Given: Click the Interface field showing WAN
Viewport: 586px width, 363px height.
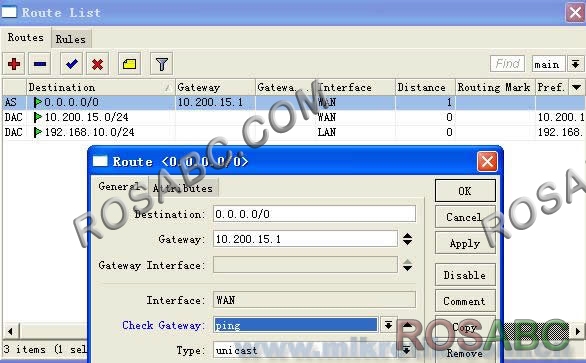Looking at the screenshot, I should (x=314, y=300).
